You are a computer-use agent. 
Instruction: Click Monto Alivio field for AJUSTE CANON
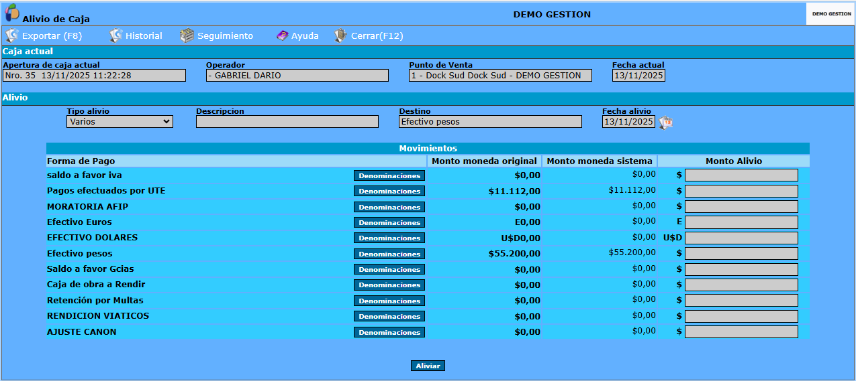click(x=741, y=332)
